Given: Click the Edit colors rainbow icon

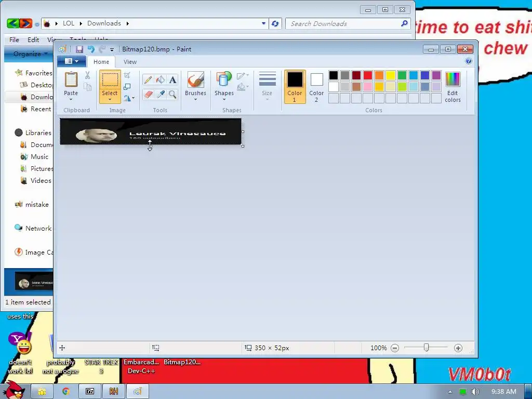Looking at the screenshot, I should pyautogui.click(x=453, y=79).
